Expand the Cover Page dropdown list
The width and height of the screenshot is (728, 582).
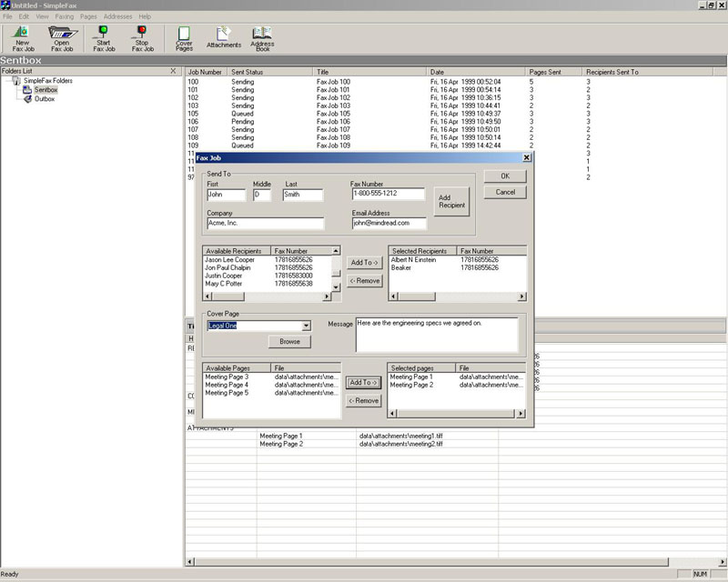tap(306, 326)
